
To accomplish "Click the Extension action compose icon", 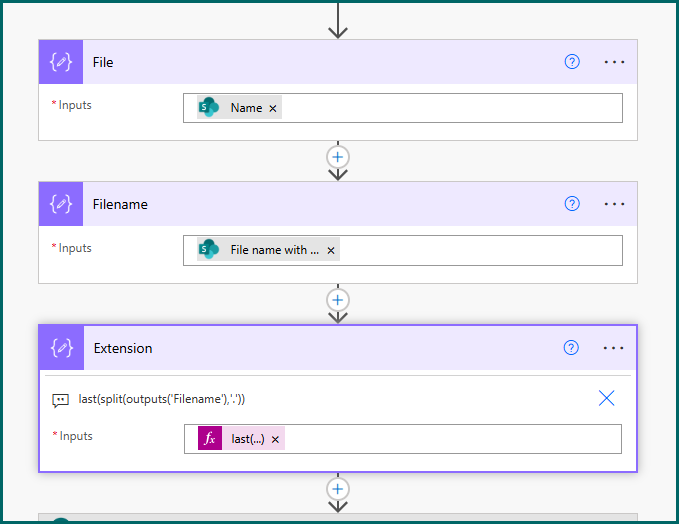I will coord(61,348).
